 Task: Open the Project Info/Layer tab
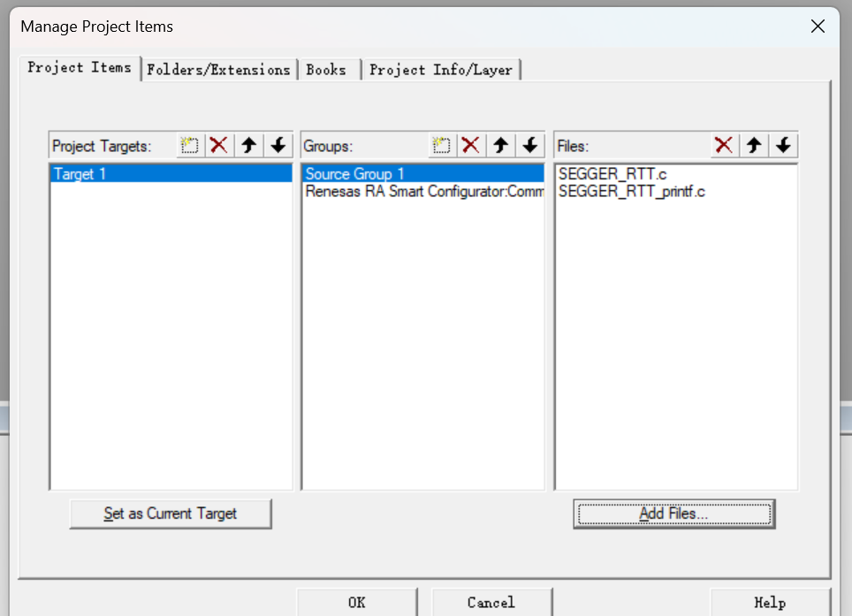(441, 70)
